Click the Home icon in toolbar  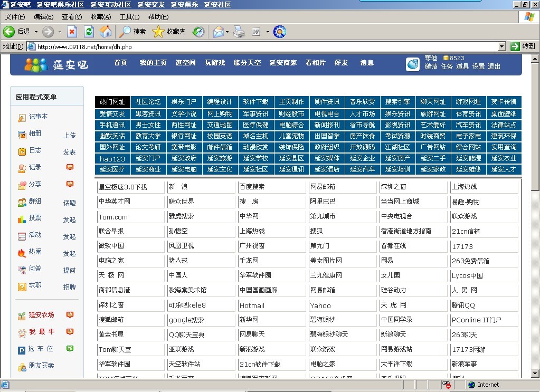[x=106, y=32]
